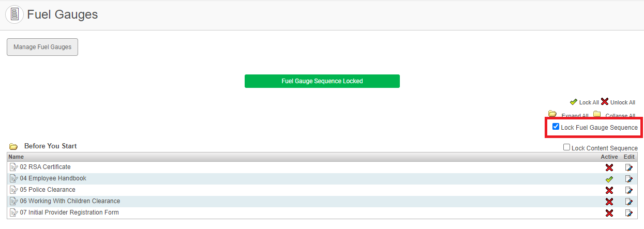Screen dimensions: 644x229
Task: Click Fuel Gauge Sequence Locked green banner
Action: (322, 81)
